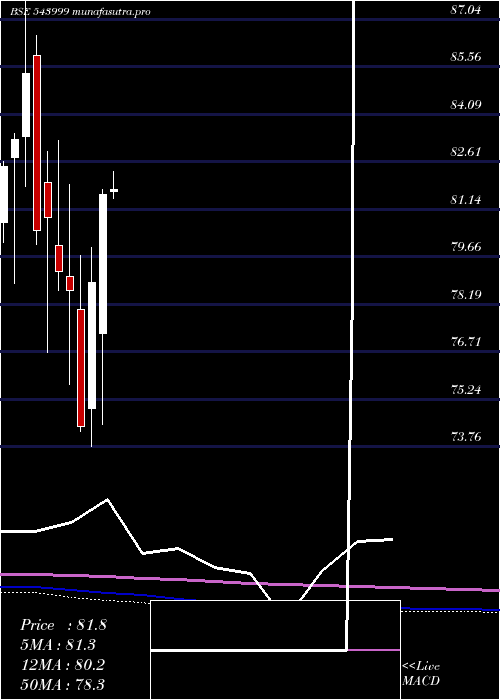Screen dimensions: 500x700
Task: Click the last small doji candle near 81.4
Action: [x=114, y=191]
